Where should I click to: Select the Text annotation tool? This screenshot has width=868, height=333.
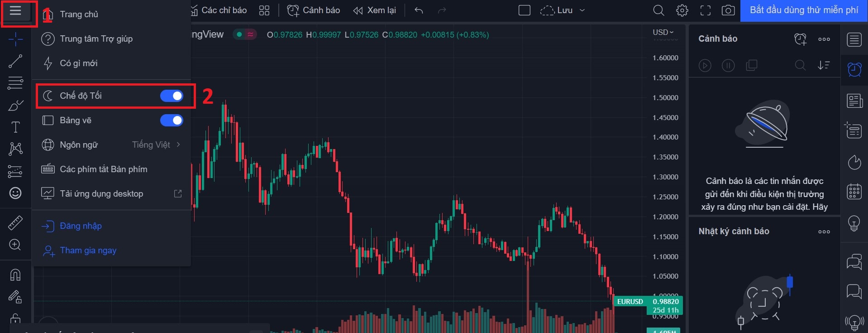click(x=15, y=127)
